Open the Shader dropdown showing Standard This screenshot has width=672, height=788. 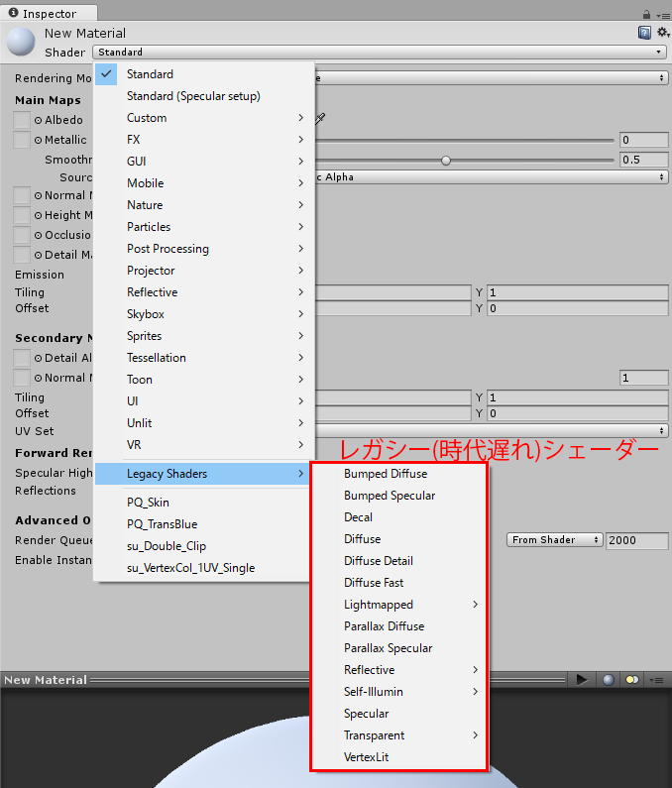click(x=380, y=53)
